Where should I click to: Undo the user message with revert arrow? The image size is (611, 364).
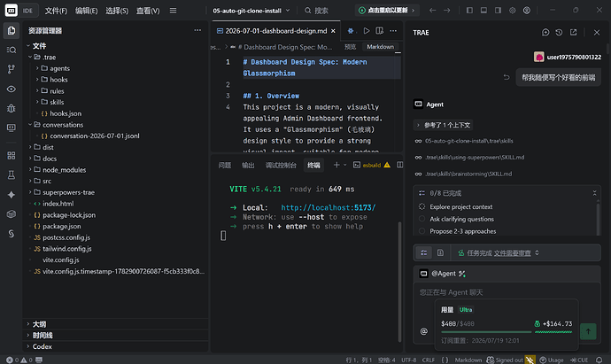(x=507, y=77)
